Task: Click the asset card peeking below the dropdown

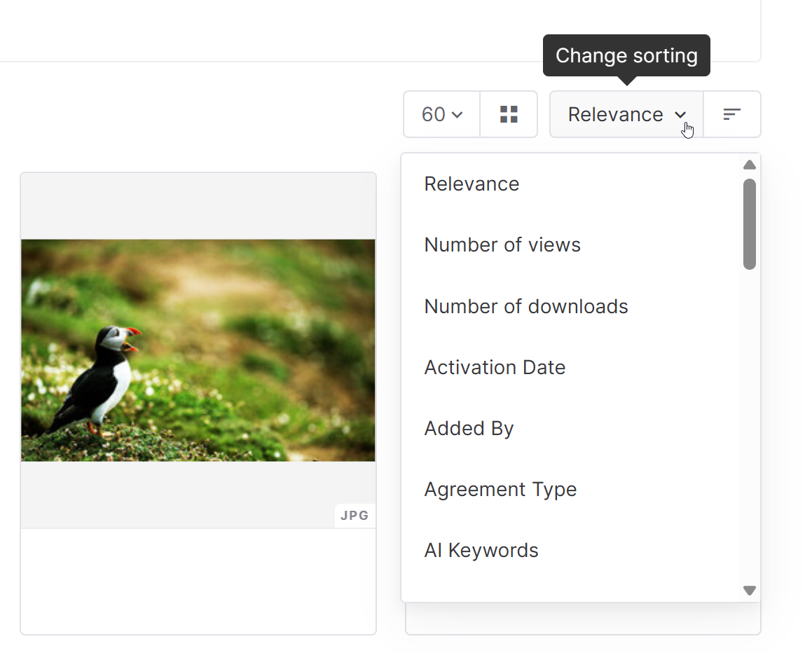Action: click(x=583, y=619)
